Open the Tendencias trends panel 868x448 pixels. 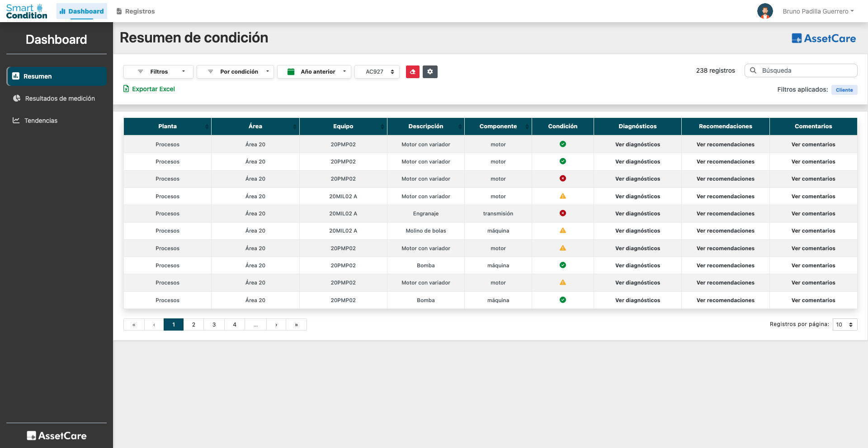point(41,121)
